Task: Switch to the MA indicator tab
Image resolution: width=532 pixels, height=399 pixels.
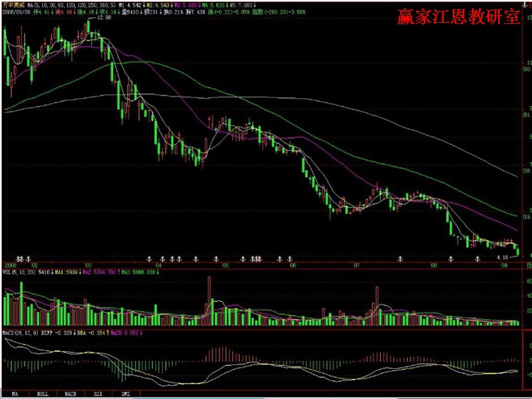Action: point(15,394)
